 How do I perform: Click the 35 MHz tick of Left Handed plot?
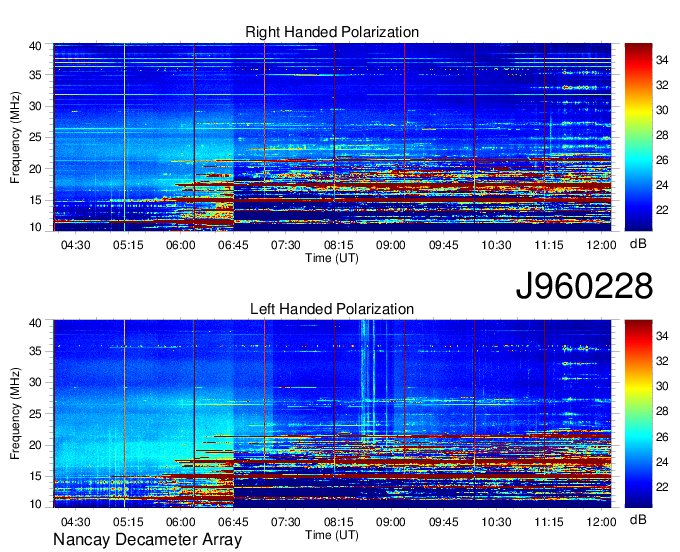(35, 351)
